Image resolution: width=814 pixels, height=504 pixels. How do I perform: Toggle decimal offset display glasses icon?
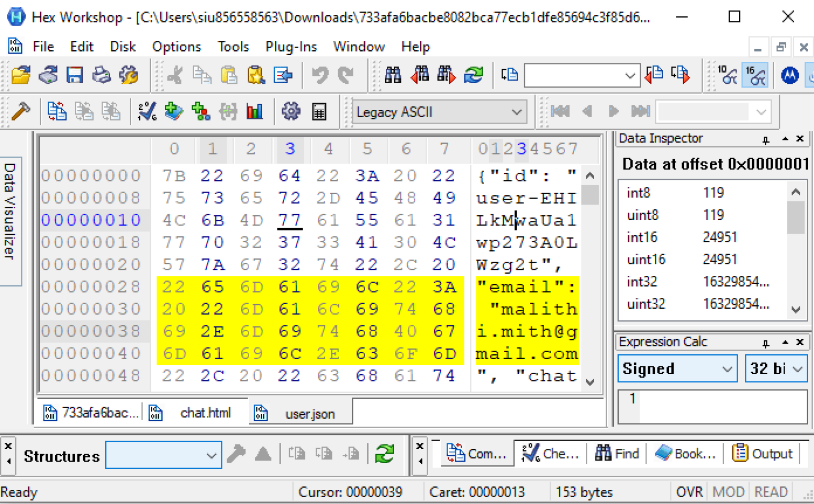point(728,75)
